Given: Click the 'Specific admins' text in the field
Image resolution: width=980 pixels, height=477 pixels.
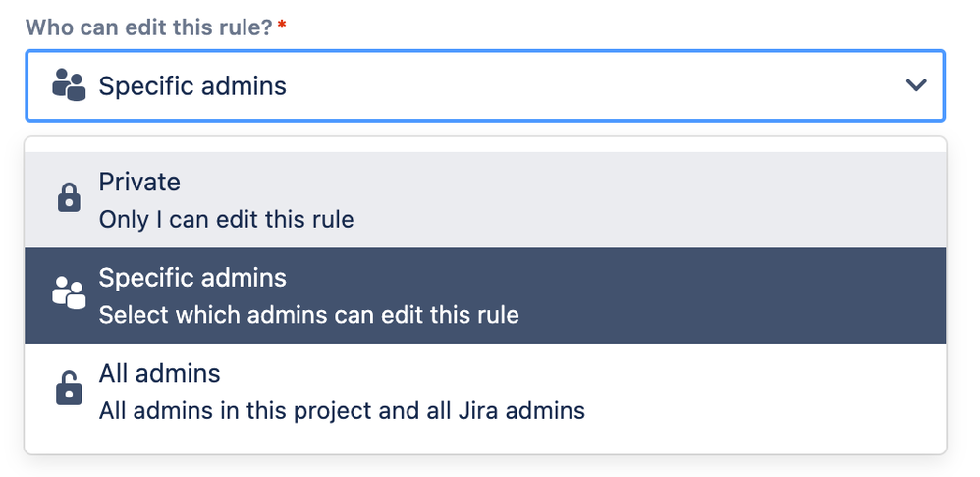Looking at the screenshot, I should pyautogui.click(x=192, y=85).
